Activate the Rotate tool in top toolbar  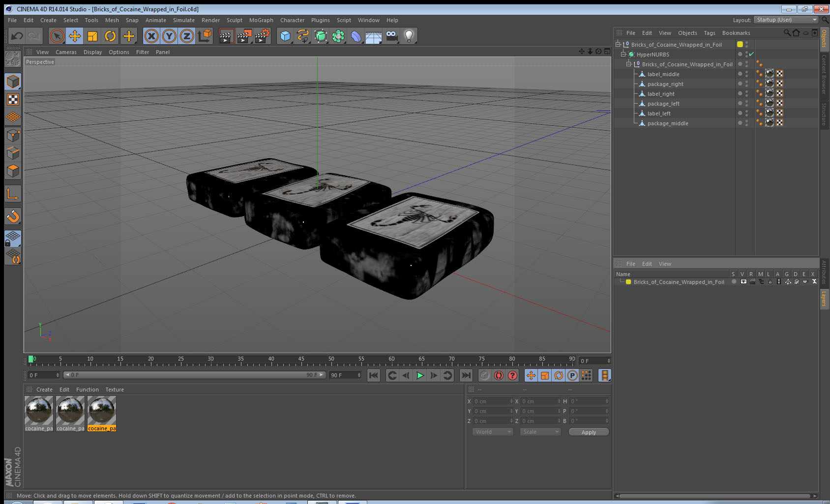pos(110,36)
